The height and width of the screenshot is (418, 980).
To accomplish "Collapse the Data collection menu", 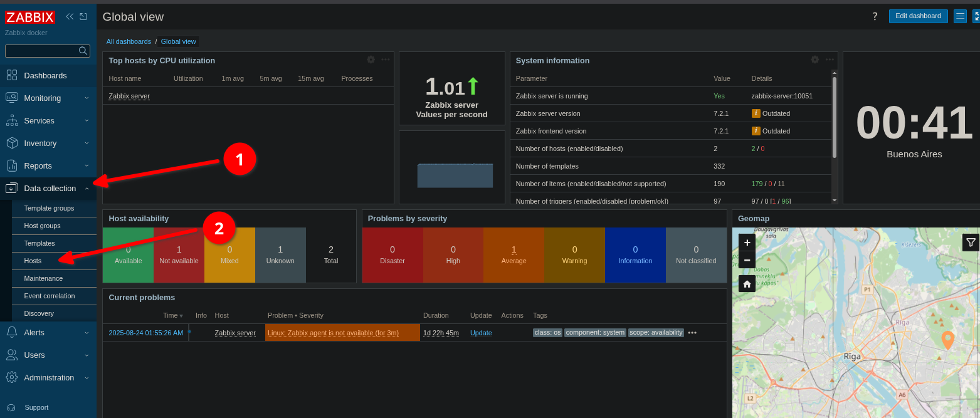I will (50, 189).
